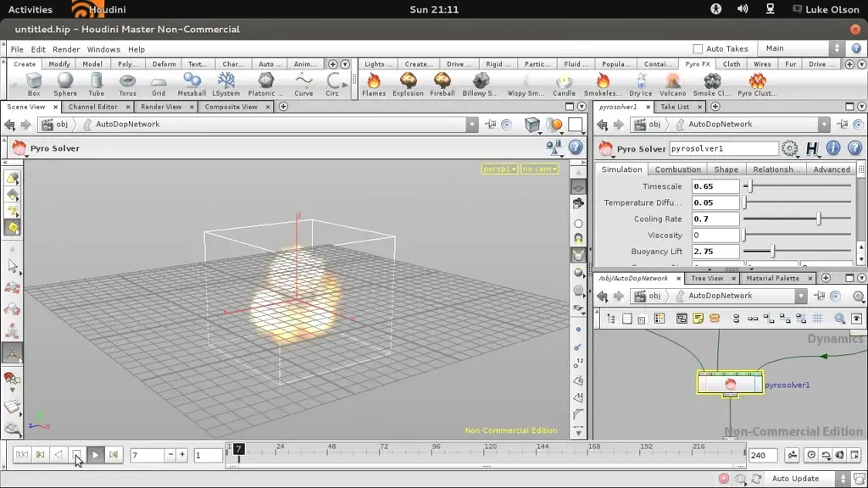Add Volcano pyro effect
The height and width of the screenshot is (488, 868).
(672, 84)
